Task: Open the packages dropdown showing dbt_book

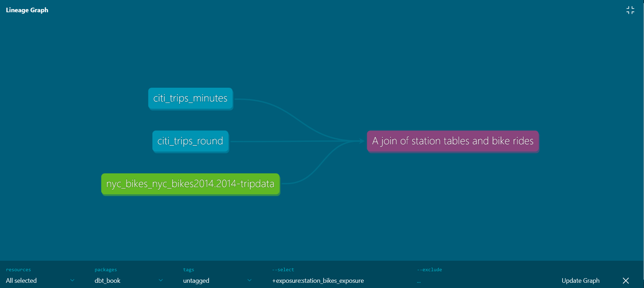Action: pos(129,281)
